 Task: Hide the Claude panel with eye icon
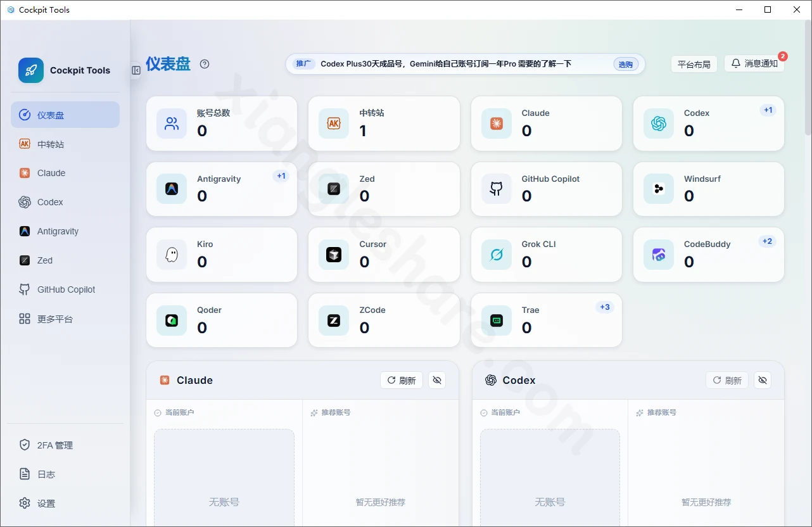[437, 380]
